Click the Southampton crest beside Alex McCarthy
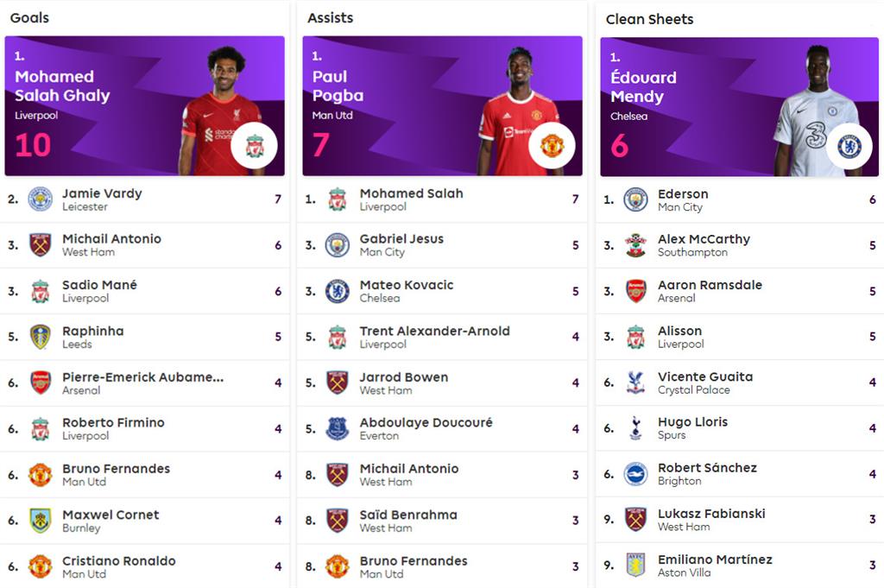The image size is (884, 588). pos(635,245)
